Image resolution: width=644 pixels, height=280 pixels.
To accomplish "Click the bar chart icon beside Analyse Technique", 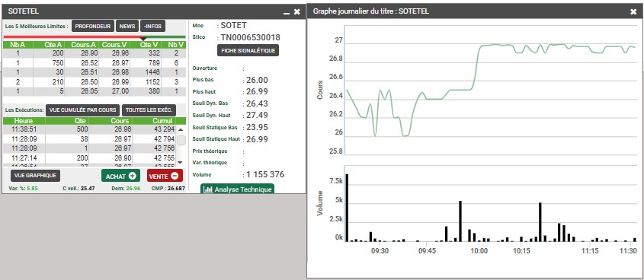I will pyautogui.click(x=208, y=189).
